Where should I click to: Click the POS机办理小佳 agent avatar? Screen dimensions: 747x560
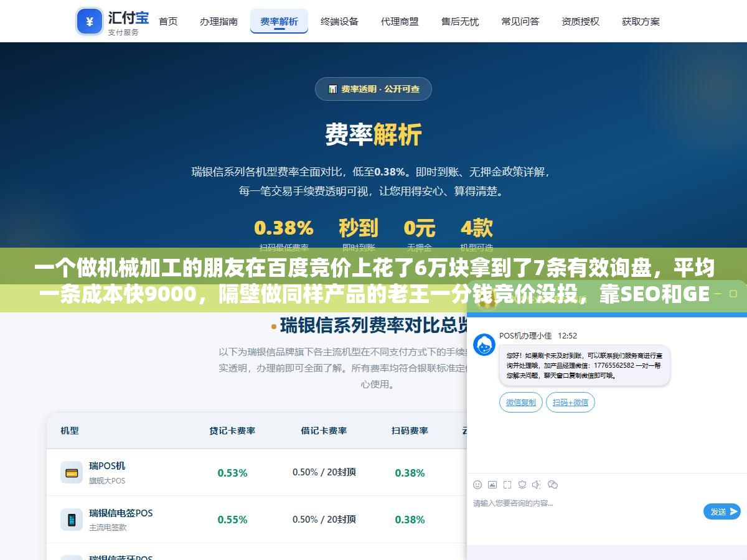point(484,345)
